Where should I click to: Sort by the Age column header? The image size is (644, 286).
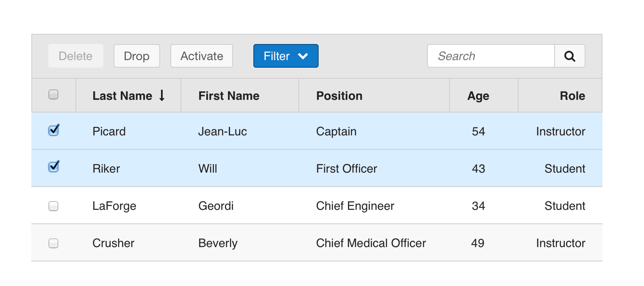click(478, 96)
